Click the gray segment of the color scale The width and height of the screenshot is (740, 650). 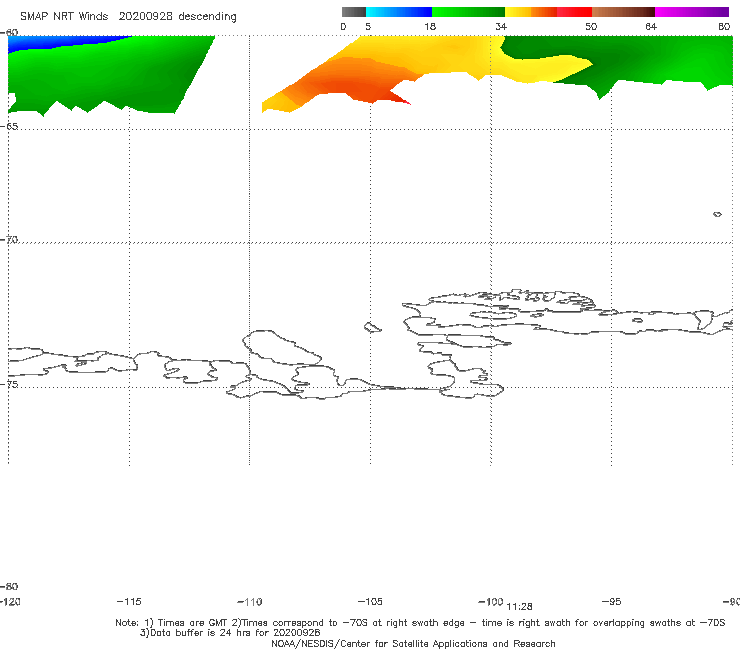[x=354, y=12]
